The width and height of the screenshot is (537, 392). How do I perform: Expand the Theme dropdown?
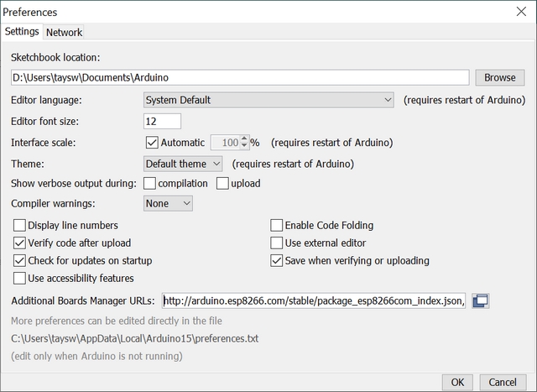[x=183, y=164]
